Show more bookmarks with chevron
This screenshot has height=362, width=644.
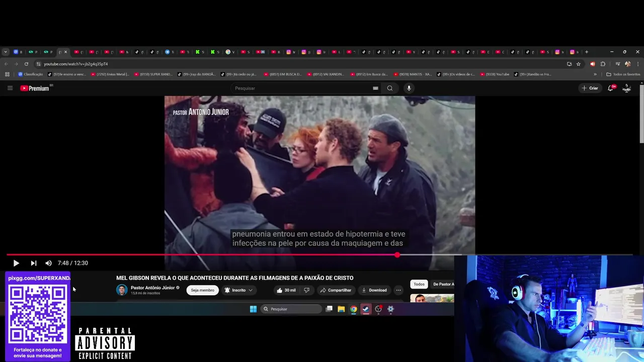[x=595, y=74]
